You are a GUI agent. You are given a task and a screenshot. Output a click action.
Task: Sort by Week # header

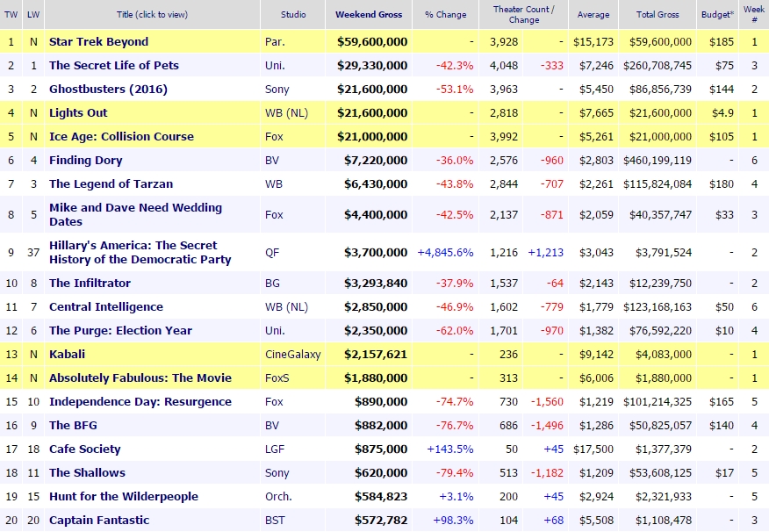point(754,15)
